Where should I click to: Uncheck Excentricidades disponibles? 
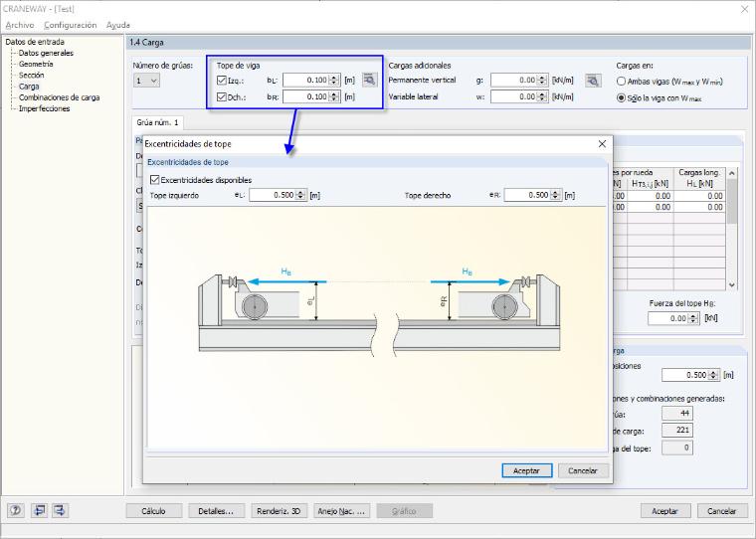[x=155, y=180]
